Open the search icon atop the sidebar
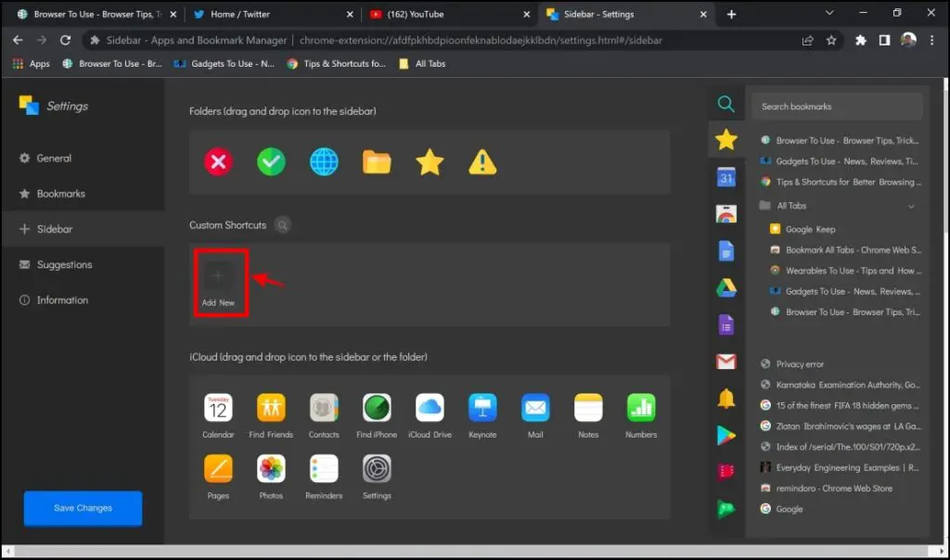Viewport: 950px width, 560px height. point(725,105)
